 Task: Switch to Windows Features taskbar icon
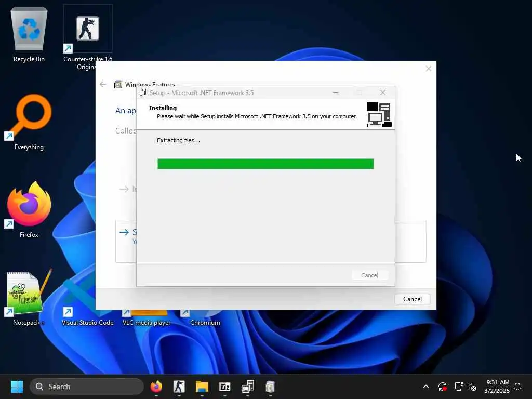tap(270, 387)
